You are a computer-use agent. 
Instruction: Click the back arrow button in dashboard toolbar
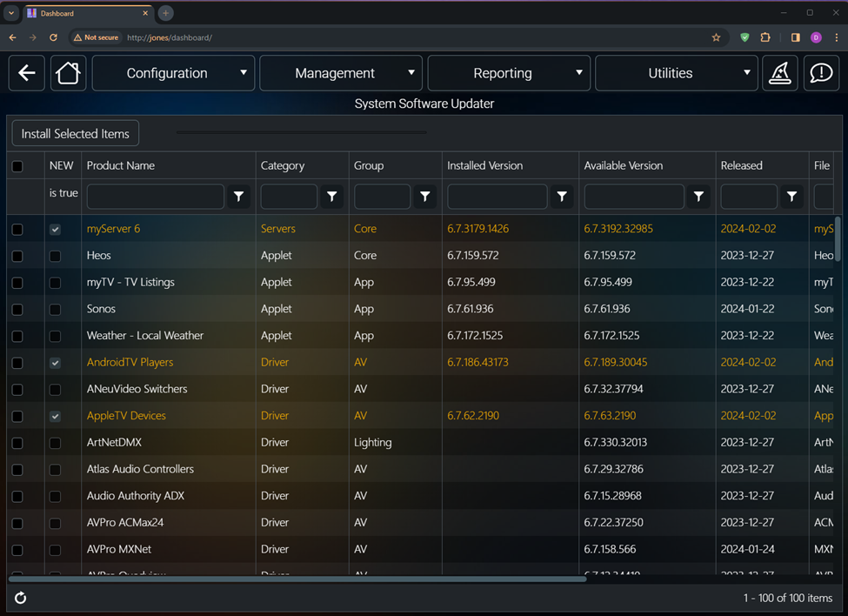[26, 72]
